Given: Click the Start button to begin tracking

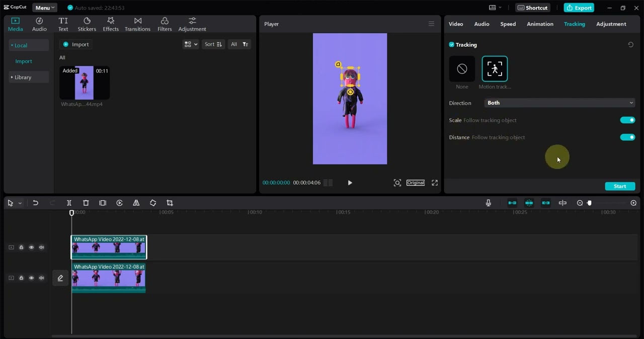Looking at the screenshot, I should click(620, 186).
